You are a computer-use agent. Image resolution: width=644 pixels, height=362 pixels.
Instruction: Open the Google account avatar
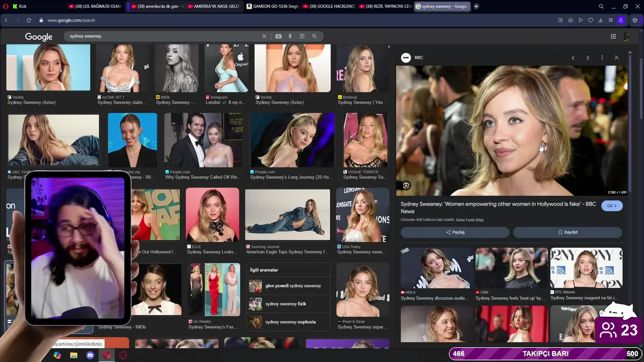tap(627, 37)
